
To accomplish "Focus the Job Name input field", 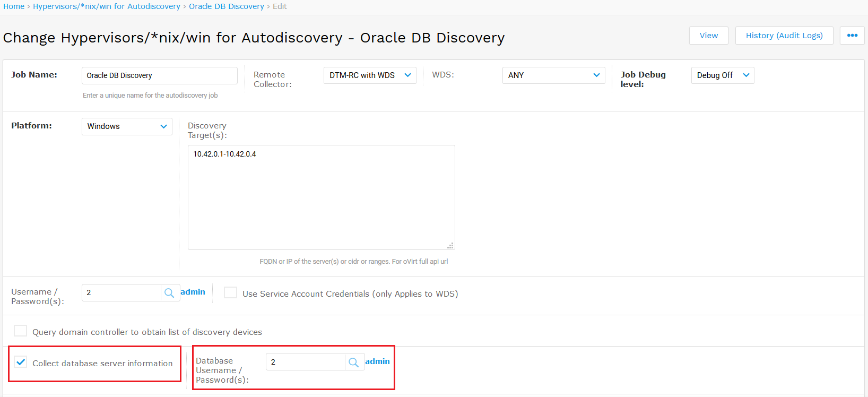I will (x=159, y=75).
